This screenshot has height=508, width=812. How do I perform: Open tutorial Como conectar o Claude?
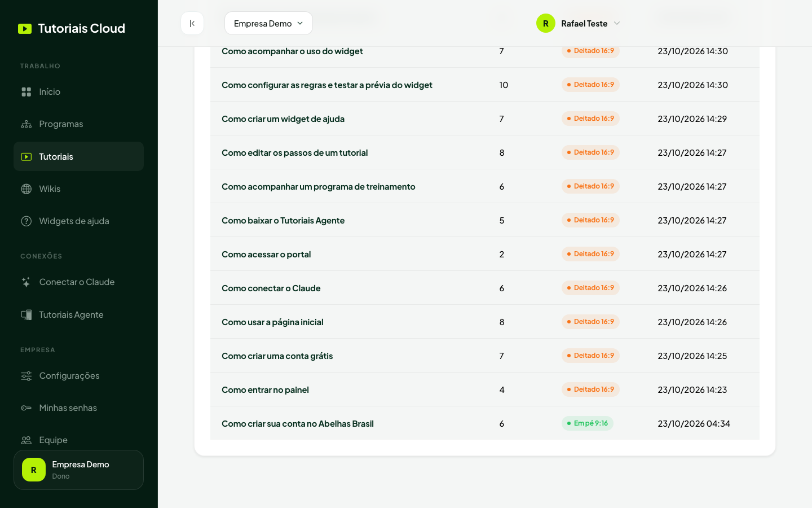tap(271, 288)
